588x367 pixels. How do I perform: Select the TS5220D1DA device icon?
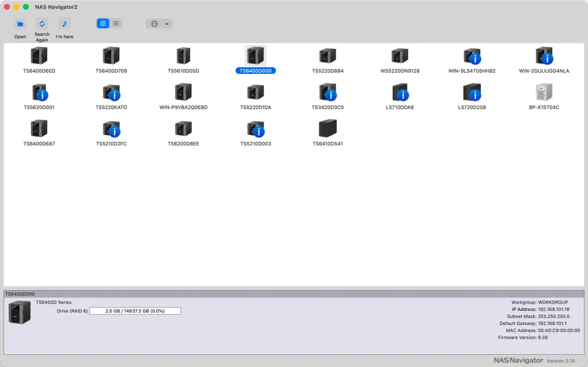click(255, 92)
